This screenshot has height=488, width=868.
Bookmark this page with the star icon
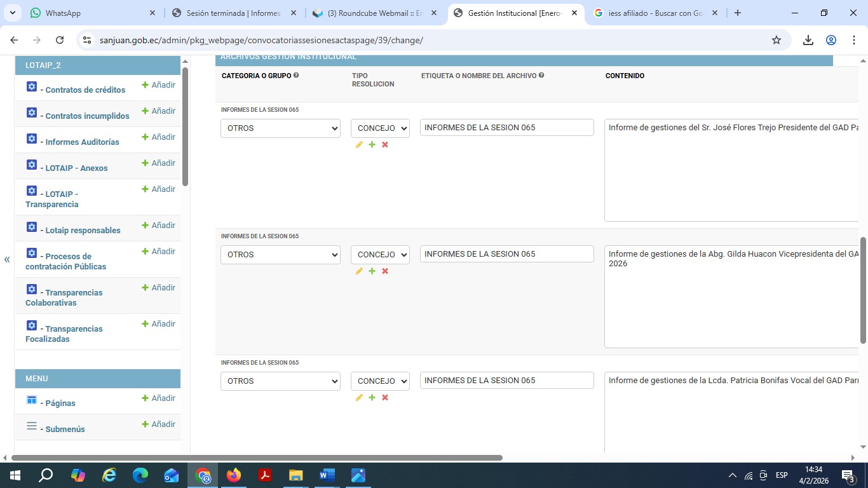(776, 40)
